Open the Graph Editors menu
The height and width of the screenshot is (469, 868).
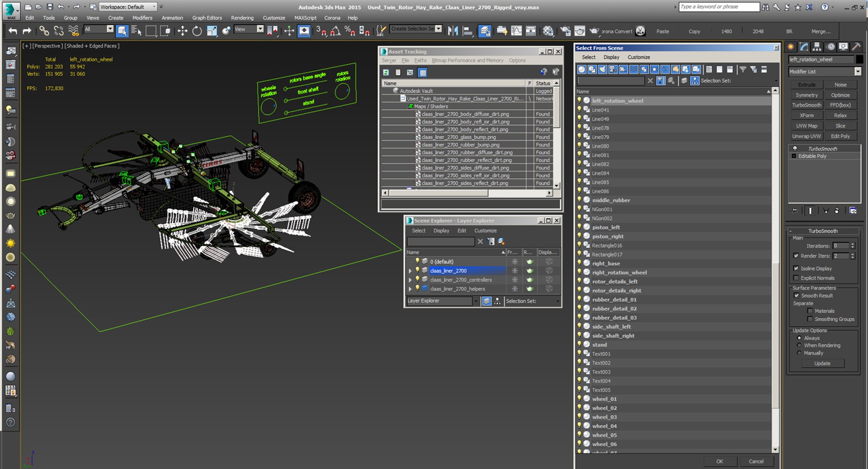coord(207,18)
